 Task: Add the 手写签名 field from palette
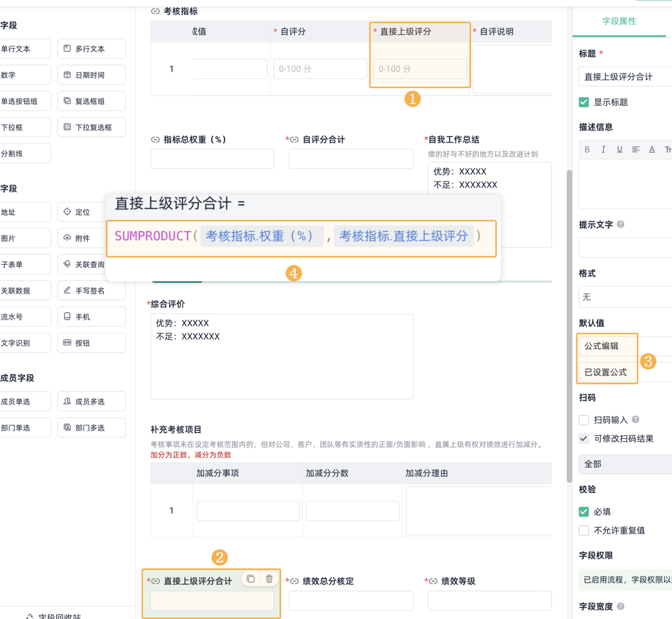pos(91,291)
